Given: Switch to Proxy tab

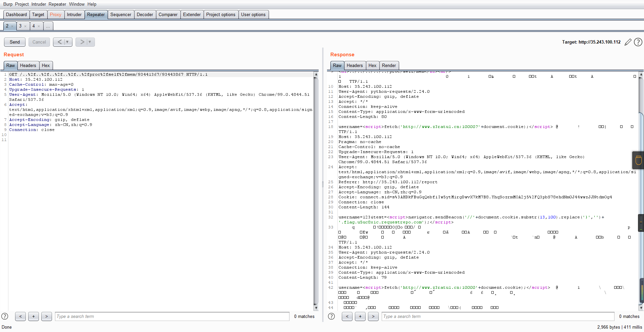Looking at the screenshot, I should click(x=56, y=15).
